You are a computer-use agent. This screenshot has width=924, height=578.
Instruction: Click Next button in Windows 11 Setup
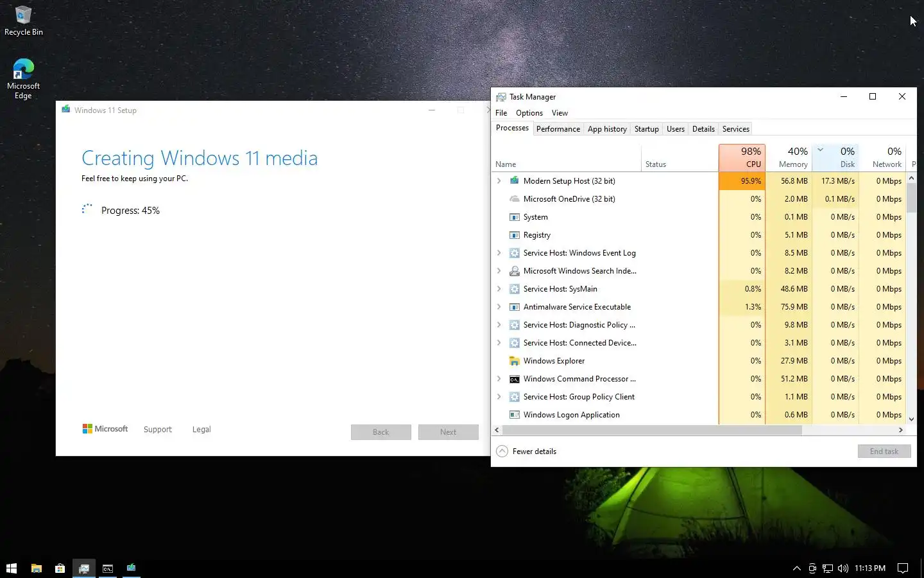(449, 432)
